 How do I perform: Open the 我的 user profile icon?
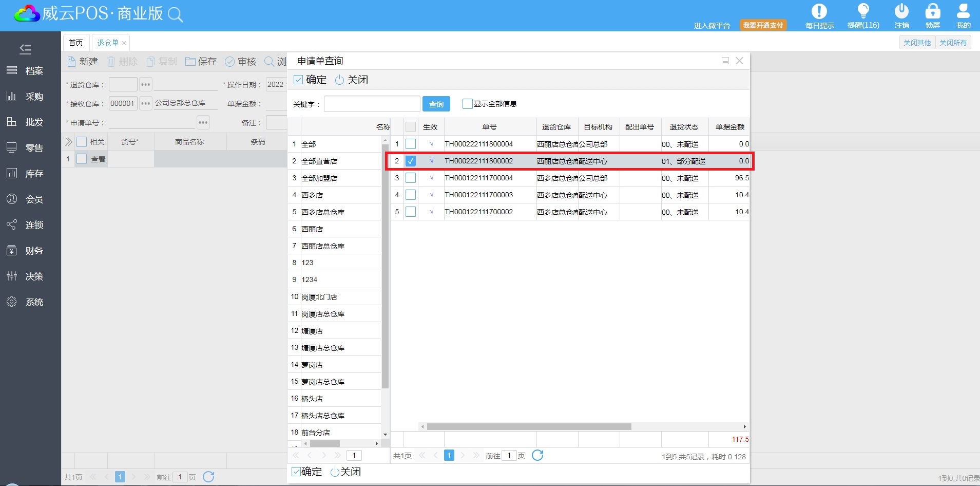(963, 12)
